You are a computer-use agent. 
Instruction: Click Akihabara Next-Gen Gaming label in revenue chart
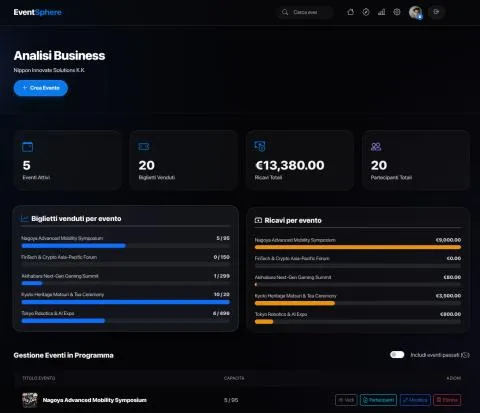(x=293, y=277)
